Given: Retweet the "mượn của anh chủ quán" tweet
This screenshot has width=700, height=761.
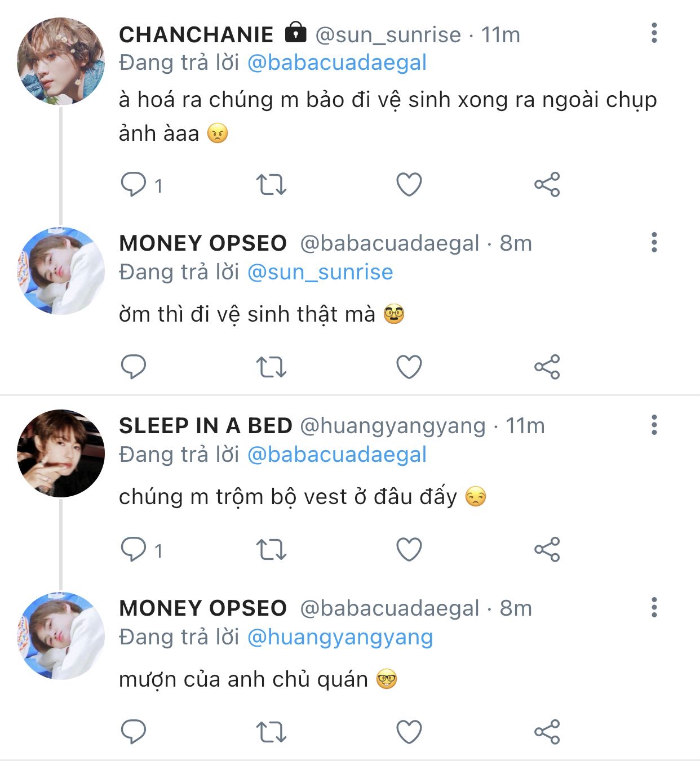Looking at the screenshot, I should (271, 732).
